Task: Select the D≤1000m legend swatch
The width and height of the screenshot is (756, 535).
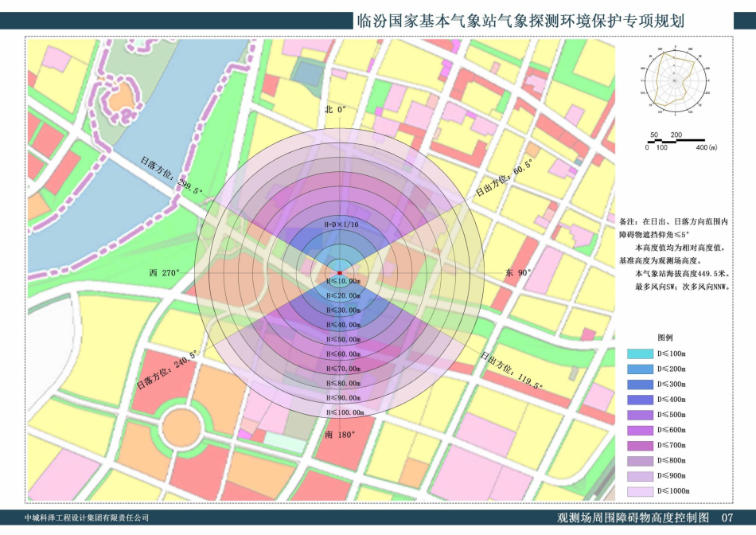Action: (638, 490)
